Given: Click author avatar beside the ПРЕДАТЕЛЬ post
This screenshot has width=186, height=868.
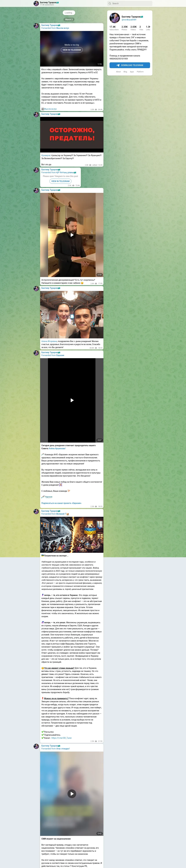Looking at the screenshot, I should pos(36,115).
